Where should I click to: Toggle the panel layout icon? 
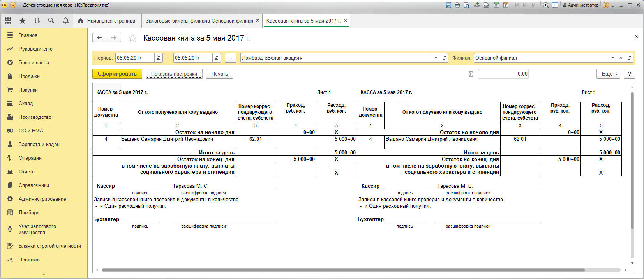[555, 5]
